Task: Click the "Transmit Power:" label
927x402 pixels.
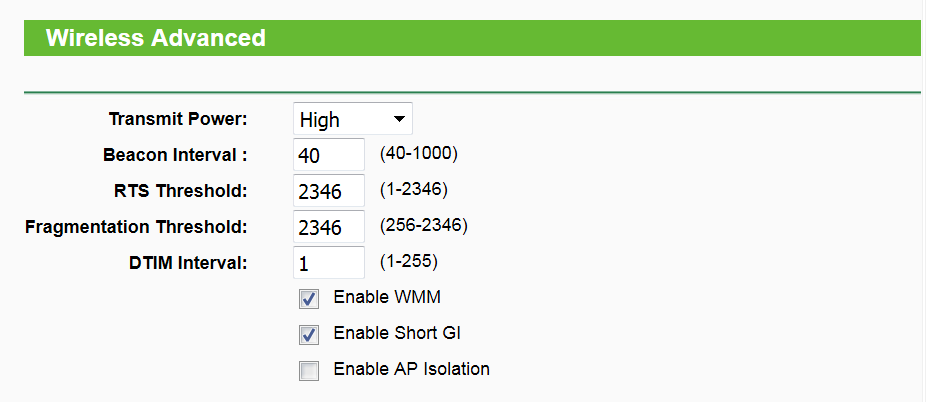Action: point(178,119)
